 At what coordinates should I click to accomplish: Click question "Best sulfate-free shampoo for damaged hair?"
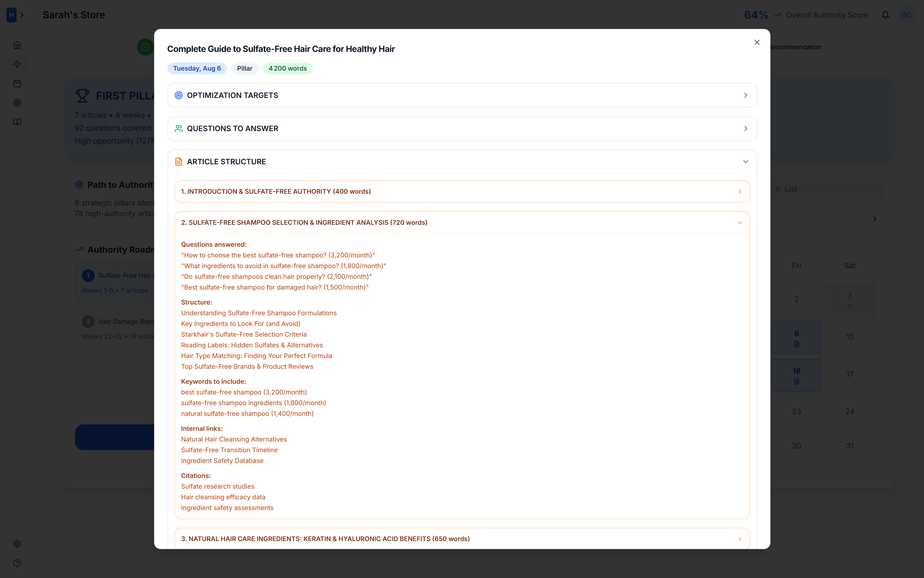pyautogui.click(x=275, y=287)
